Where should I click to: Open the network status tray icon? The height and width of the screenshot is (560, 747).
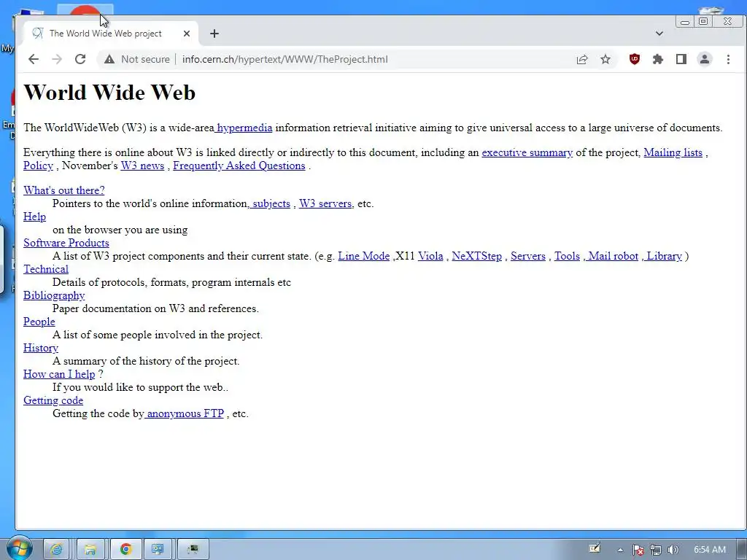[656, 550]
